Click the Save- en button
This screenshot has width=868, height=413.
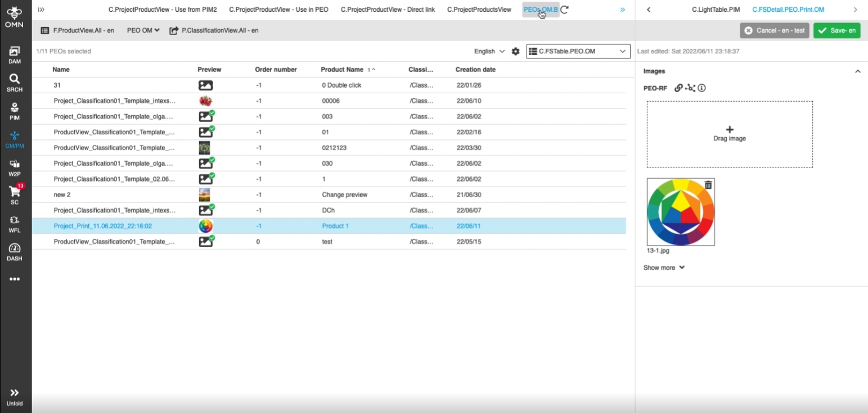[836, 30]
